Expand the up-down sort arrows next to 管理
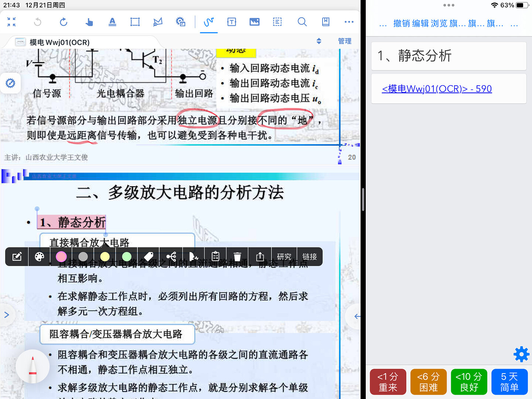Image resolution: width=532 pixels, height=399 pixels. (x=319, y=41)
